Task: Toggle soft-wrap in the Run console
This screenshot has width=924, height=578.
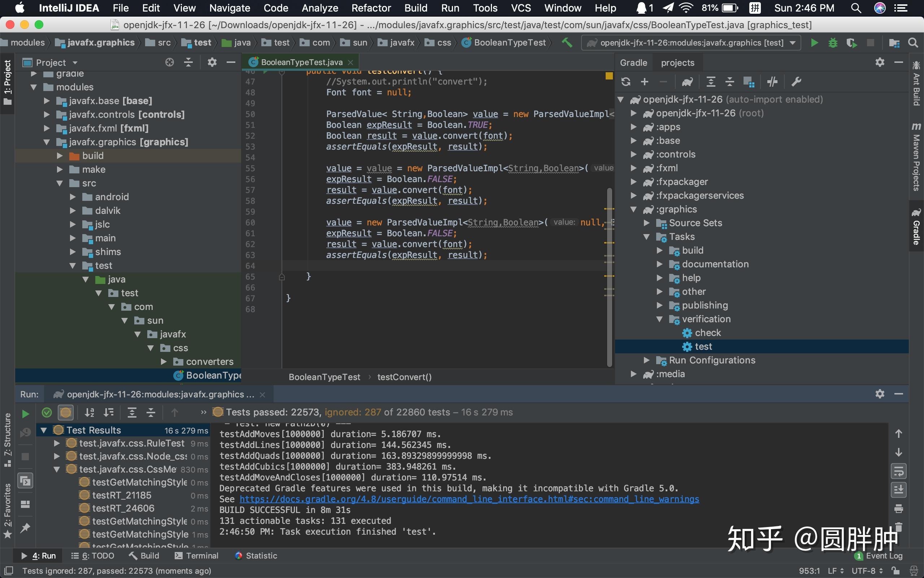Action: point(898,471)
